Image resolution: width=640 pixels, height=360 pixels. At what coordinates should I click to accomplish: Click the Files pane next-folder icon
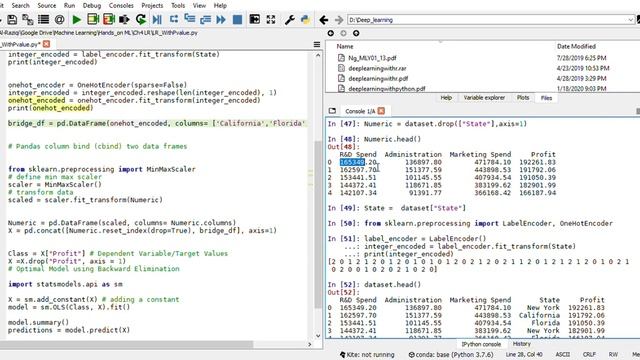pyautogui.click(x=343, y=33)
